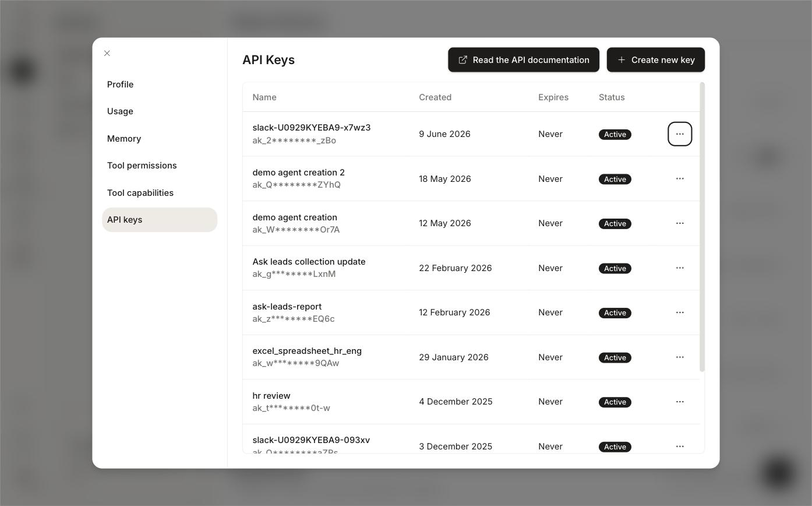This screenshot has height=506, width=812.
Task: Switch to Memory settings
Action: click(160, 139)
